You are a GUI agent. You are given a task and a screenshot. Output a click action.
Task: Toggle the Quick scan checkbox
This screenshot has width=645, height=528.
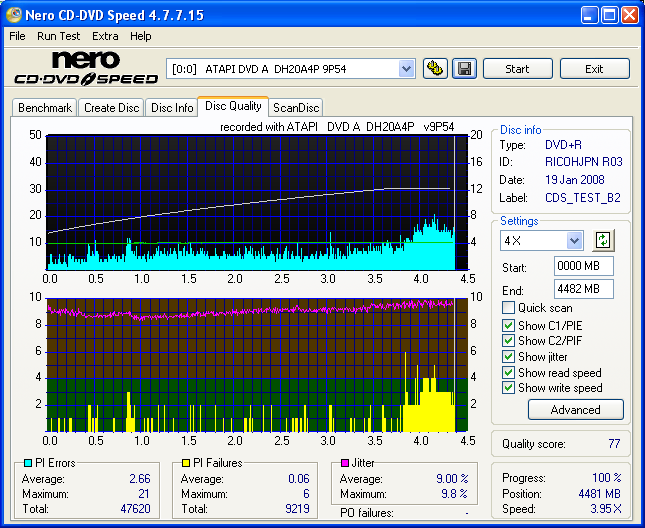(x=508, y=308)
